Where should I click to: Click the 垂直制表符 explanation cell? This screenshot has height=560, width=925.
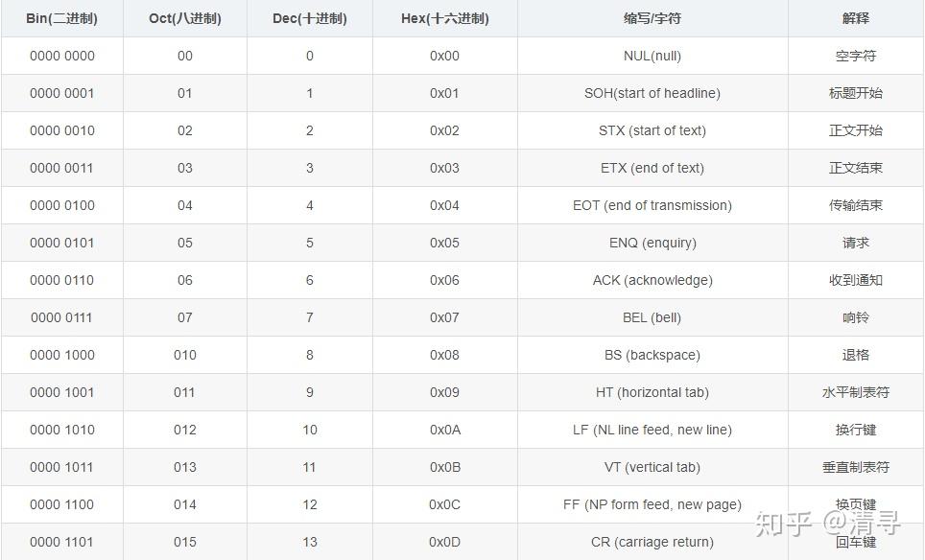(x=856, y=467)
